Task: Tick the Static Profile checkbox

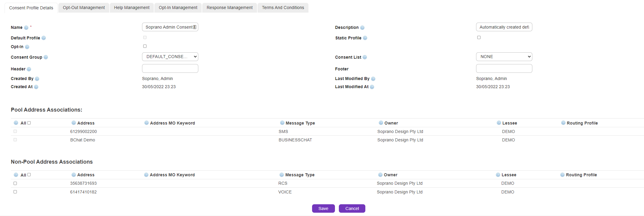Action: 479,38
